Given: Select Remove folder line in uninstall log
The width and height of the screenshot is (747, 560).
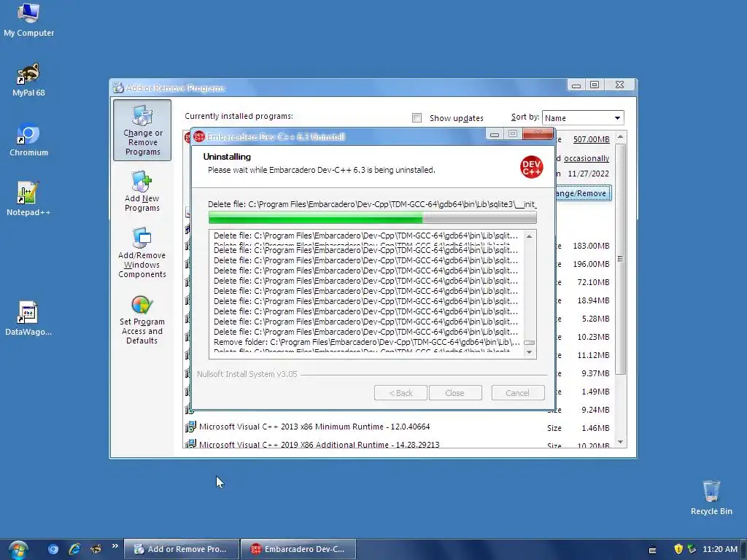Looking at the screenshot, I should click(x=367, y=342).
